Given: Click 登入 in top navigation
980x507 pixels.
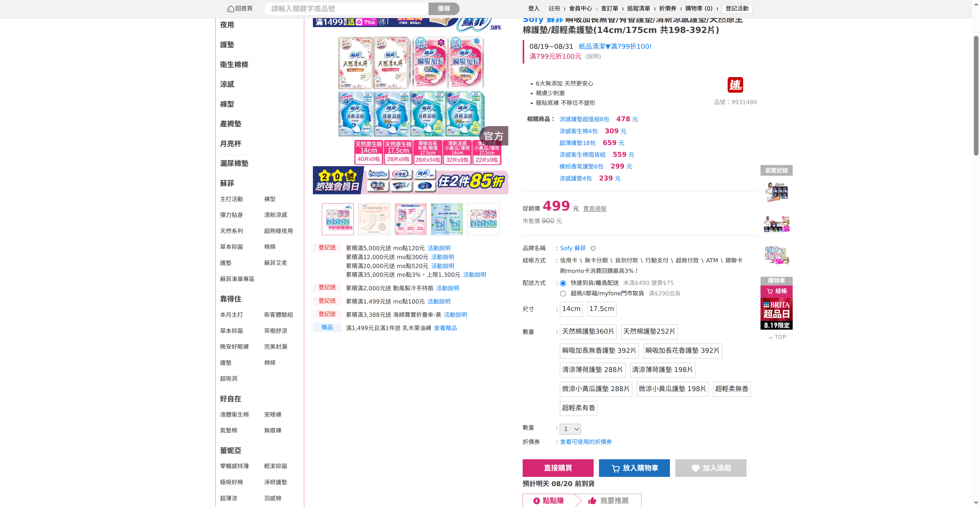Looking at the screenshot, I should 534,9.
